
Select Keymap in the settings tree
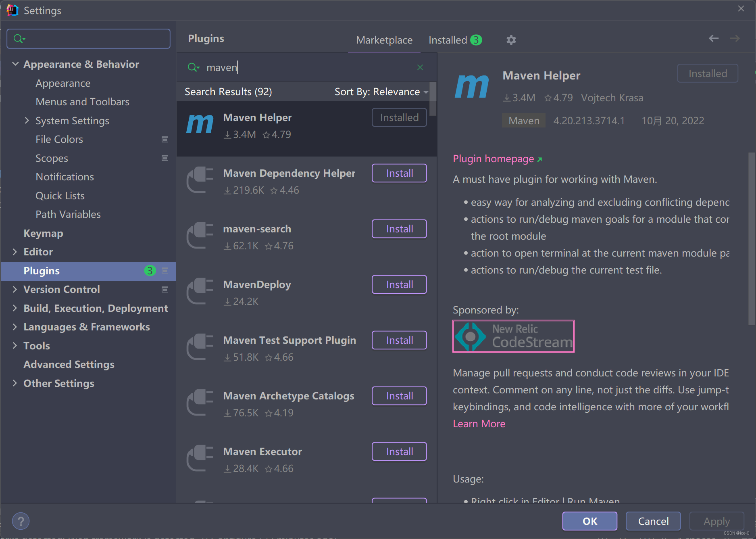tap(43, 233)
